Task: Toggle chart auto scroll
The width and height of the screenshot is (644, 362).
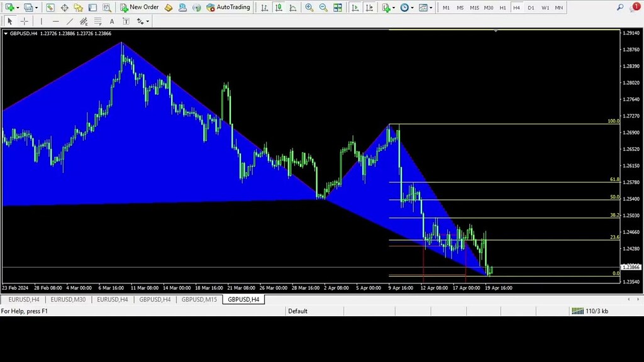Action: [x=355, y=7]
